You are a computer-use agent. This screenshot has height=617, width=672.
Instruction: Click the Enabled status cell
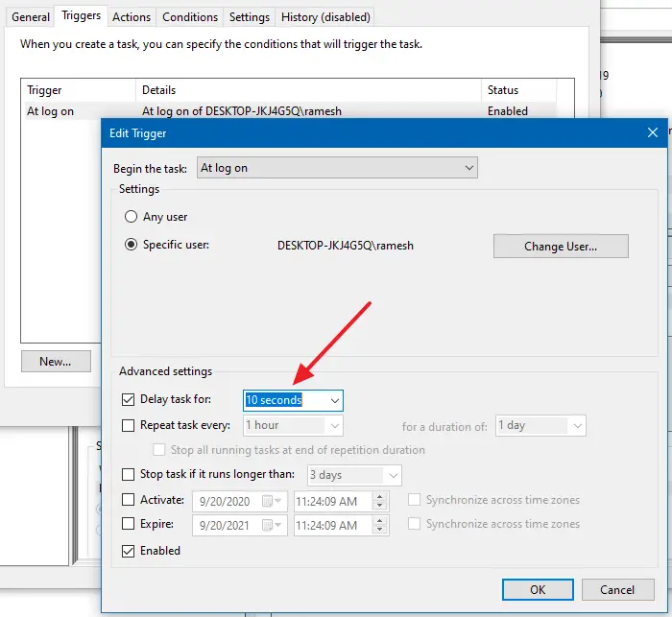pyautogui.click(x=508, y=111)
